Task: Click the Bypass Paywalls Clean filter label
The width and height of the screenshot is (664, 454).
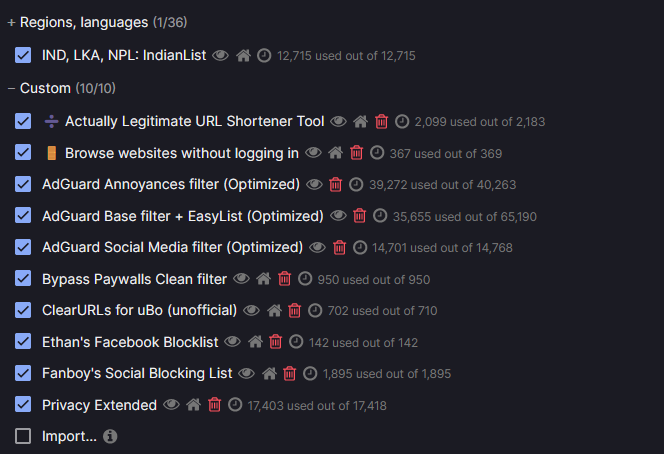Action: click(134, 279)
